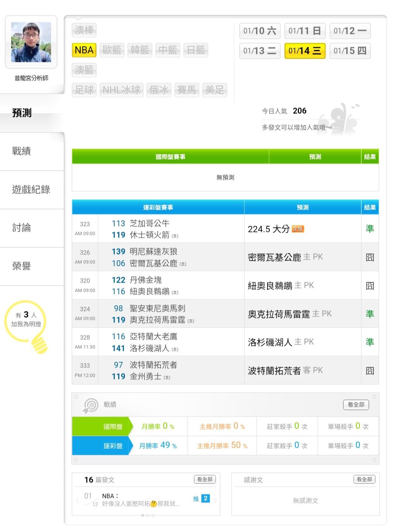Click 看全部 in the 戰績 panel
399x532 pixels.
pyautogui.click(x=356, y=405)
